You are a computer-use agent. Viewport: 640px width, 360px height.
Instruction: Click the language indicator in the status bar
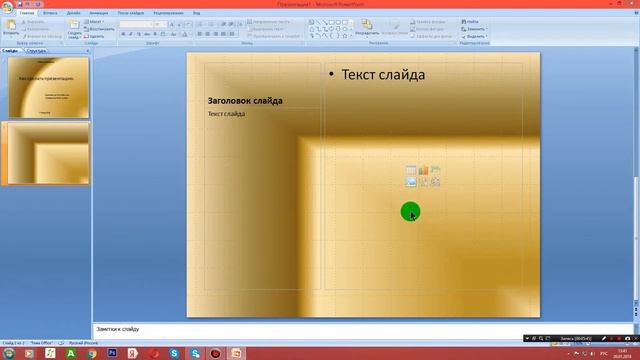coord(83,343)
